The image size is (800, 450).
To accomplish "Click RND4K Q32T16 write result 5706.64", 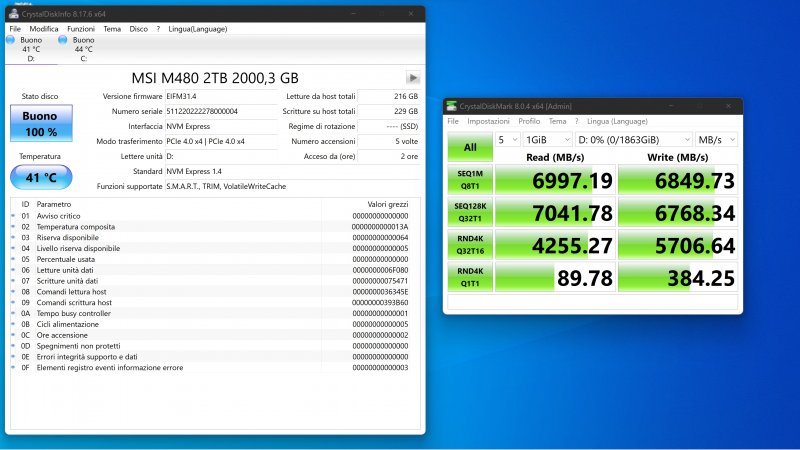I will pyautogui.click(x=678, y=244).
